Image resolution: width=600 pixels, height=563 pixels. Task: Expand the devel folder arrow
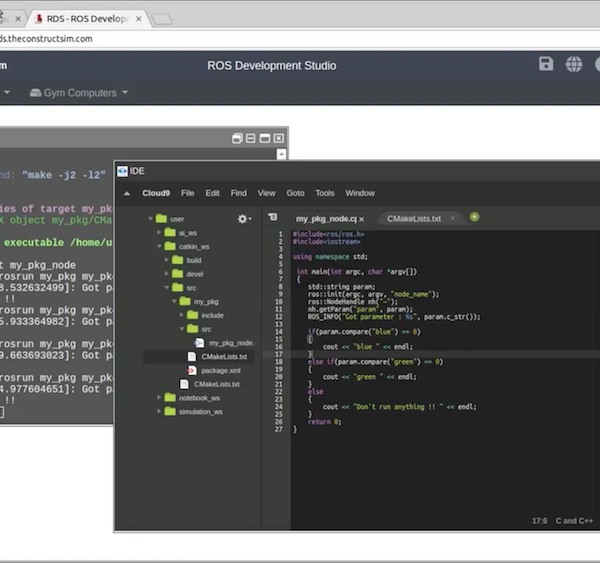(166, 274)
